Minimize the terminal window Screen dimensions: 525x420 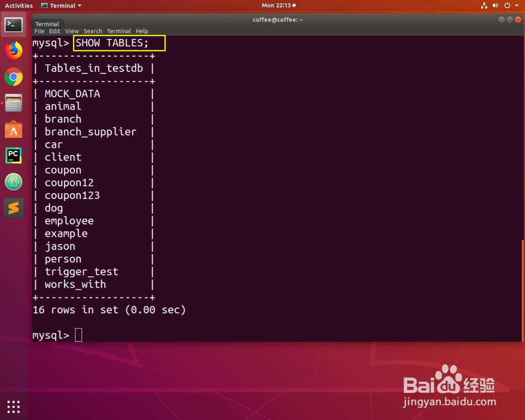[x=501, y=20]
